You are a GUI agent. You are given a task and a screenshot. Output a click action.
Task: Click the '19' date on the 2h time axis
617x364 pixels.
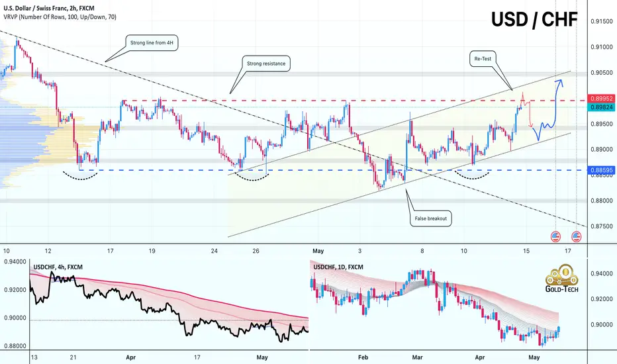[152, 251]
